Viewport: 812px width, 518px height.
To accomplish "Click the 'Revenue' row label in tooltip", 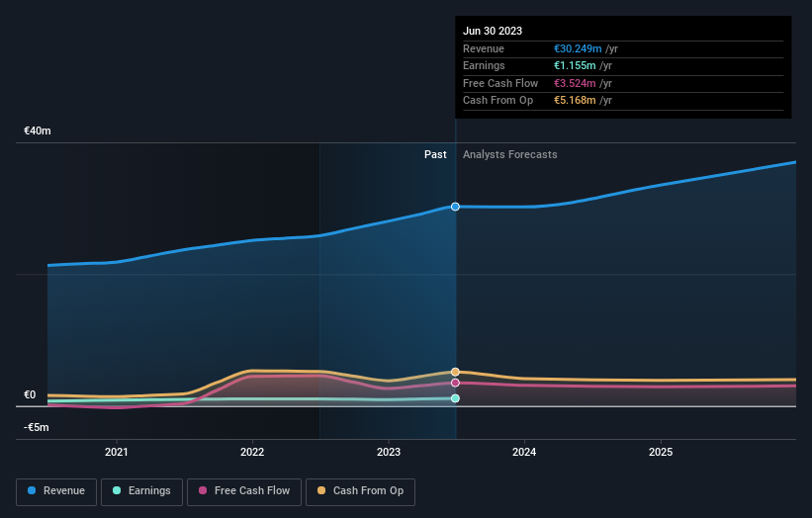I will pos(484,48).
